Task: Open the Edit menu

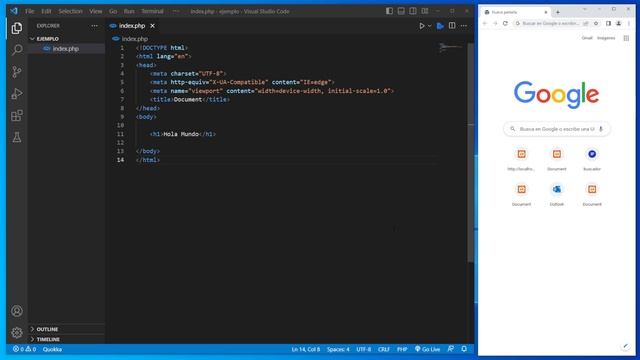Action: (x=46, y=11)
